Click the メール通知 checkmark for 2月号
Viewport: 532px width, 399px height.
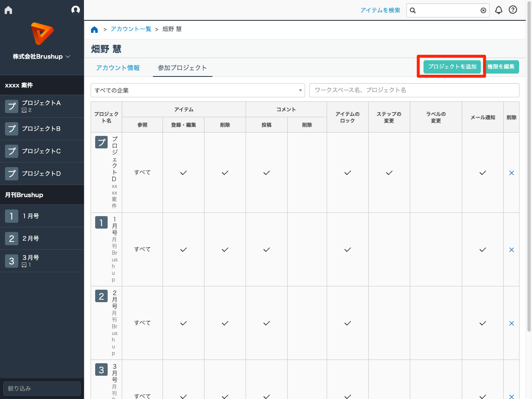(483, 323)
